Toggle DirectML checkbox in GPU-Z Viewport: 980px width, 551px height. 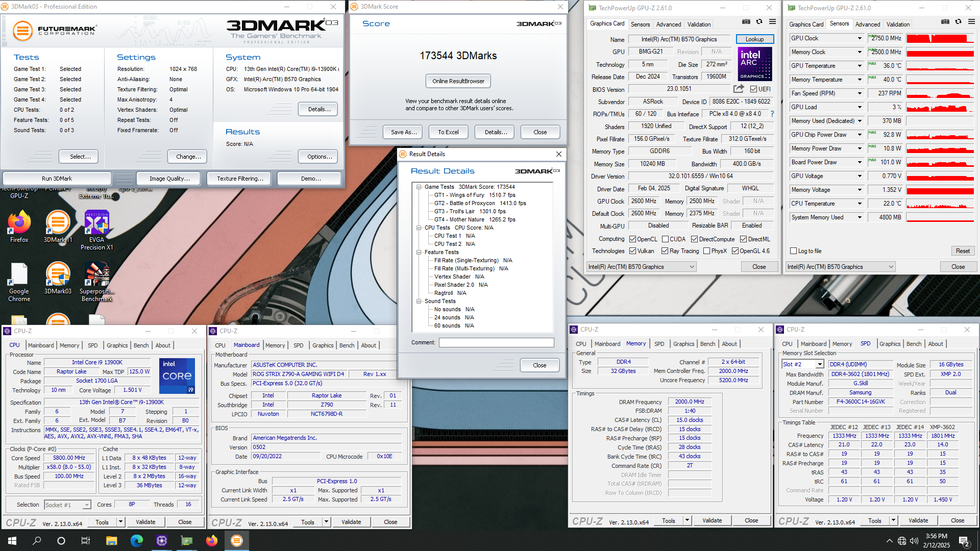pos(744,239)
